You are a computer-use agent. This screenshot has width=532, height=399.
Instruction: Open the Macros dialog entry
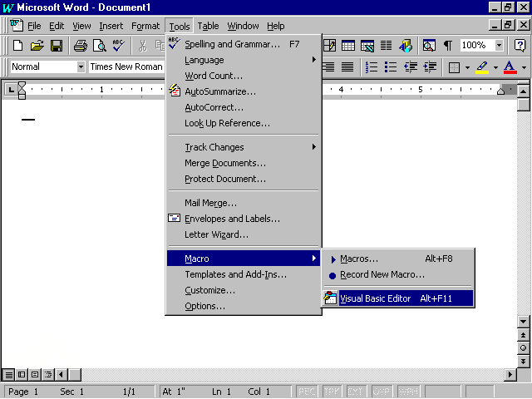click(x=397, y=259)
